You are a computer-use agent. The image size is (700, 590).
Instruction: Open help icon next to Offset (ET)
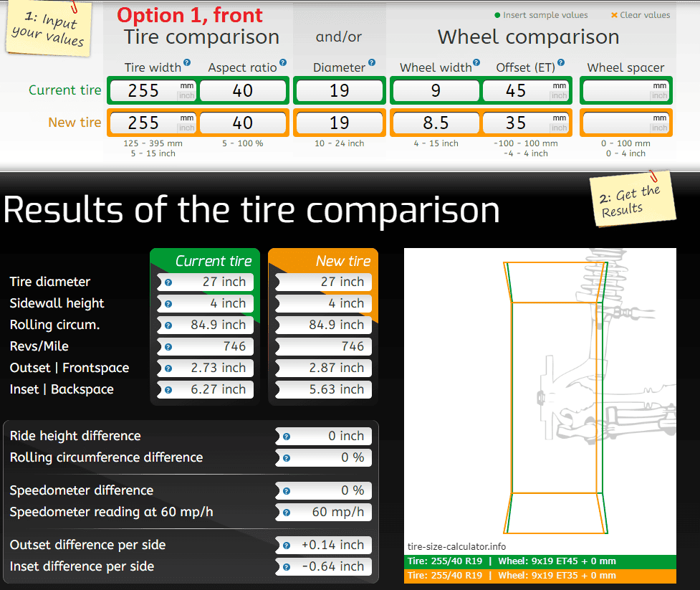click(561, 62)
